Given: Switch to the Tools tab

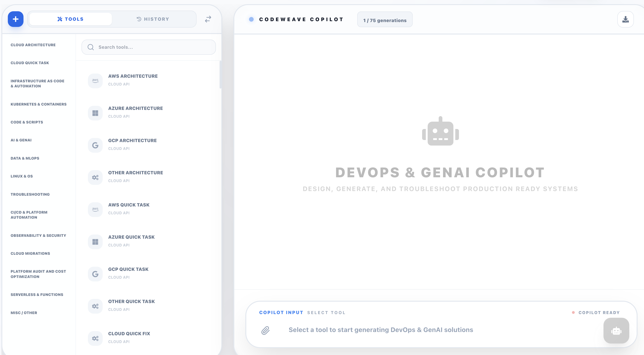Looking at the screenshot, I should tap(70, 19).
